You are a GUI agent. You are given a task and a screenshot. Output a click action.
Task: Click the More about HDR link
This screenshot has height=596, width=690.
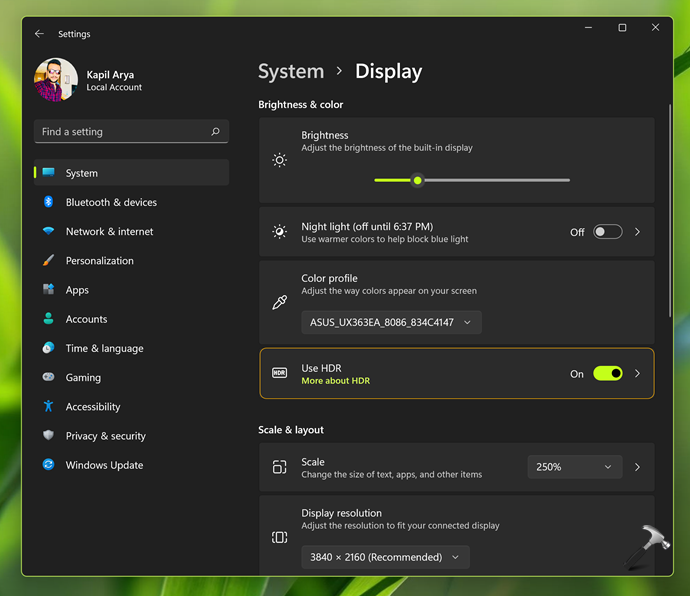tap(335, 381)
